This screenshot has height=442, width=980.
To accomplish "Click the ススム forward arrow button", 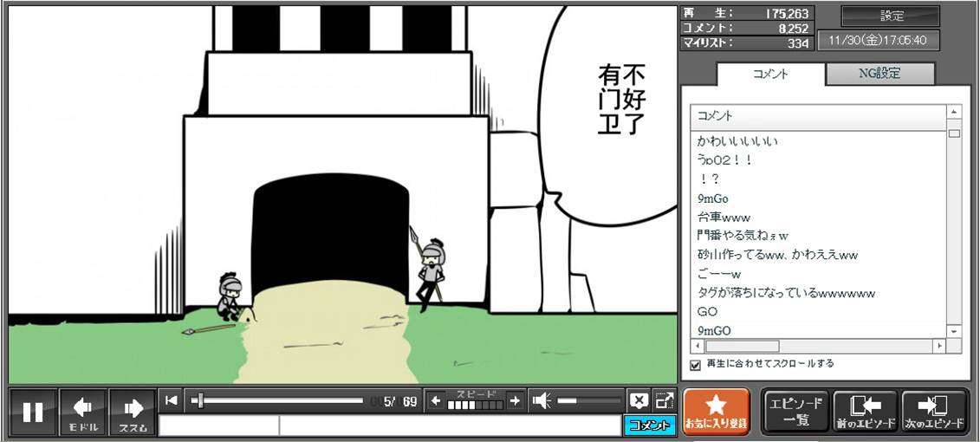I will 133,413.
